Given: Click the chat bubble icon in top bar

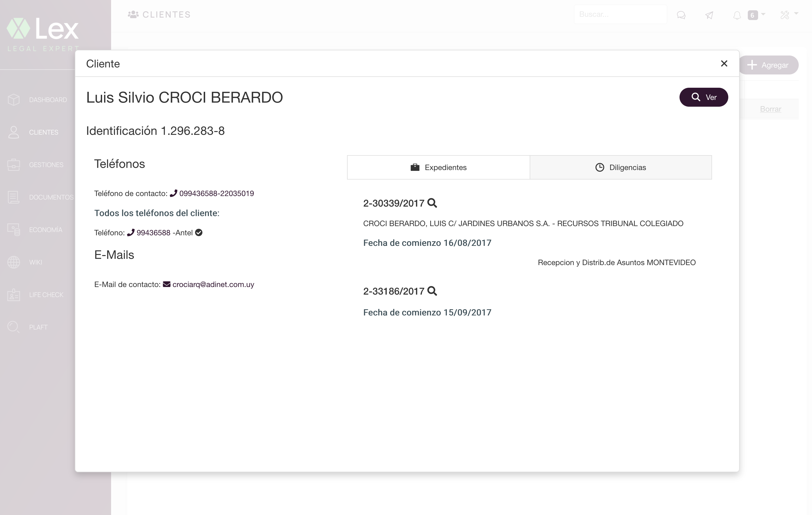Looking at the screenshot, I should tap(681, 15).
